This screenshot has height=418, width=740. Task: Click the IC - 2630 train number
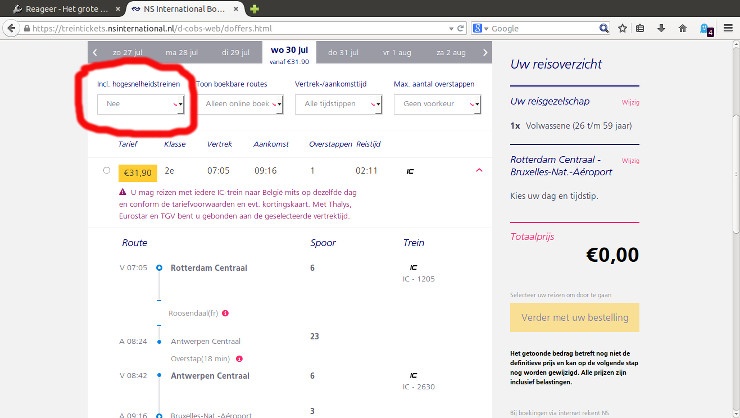pyautogui.click(x=419, y=387)
